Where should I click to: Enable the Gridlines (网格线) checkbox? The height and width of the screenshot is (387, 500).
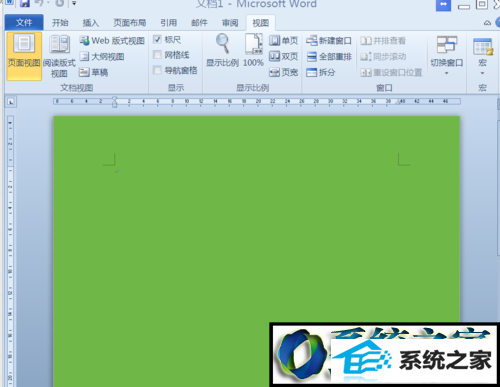click(x=157, y=55)
